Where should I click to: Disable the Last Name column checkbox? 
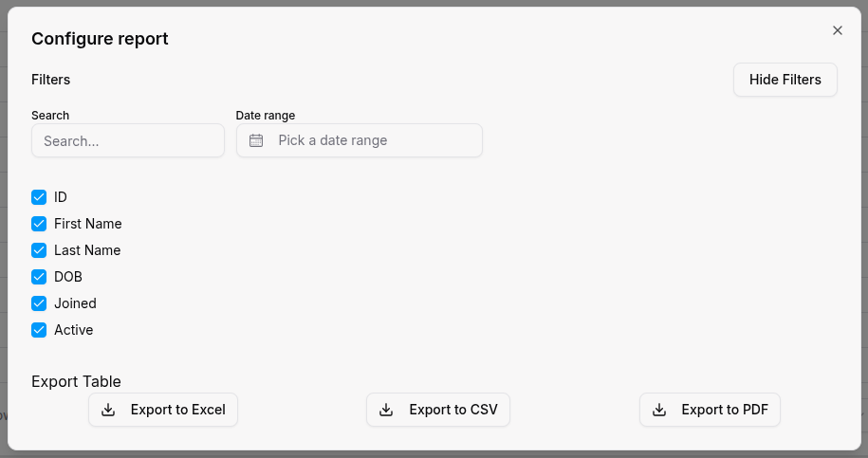[39, 250]
